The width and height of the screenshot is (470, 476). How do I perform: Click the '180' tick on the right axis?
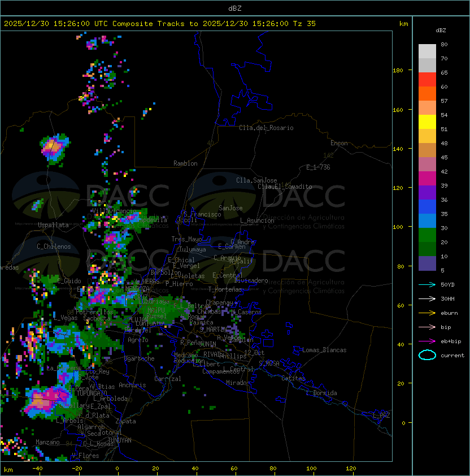[398, 71]
